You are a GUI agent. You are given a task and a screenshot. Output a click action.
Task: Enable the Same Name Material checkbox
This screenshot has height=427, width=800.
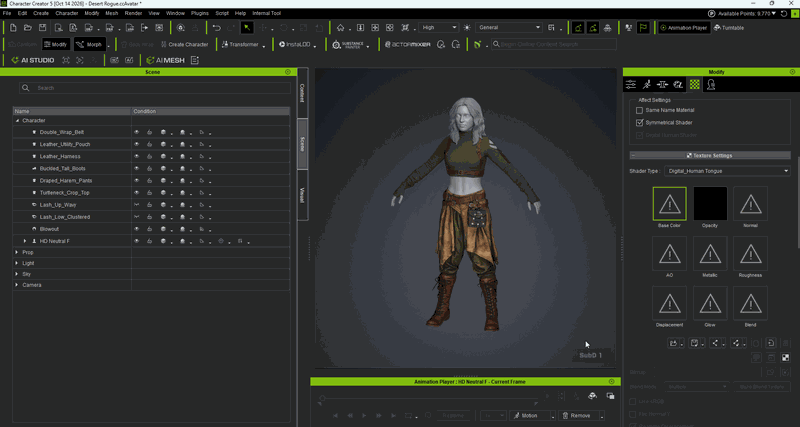639,110
